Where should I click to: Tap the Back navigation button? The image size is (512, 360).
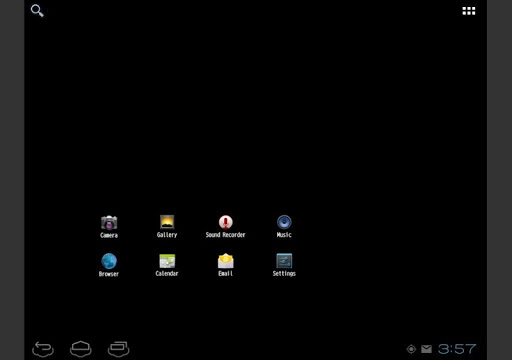click(43, 349)
